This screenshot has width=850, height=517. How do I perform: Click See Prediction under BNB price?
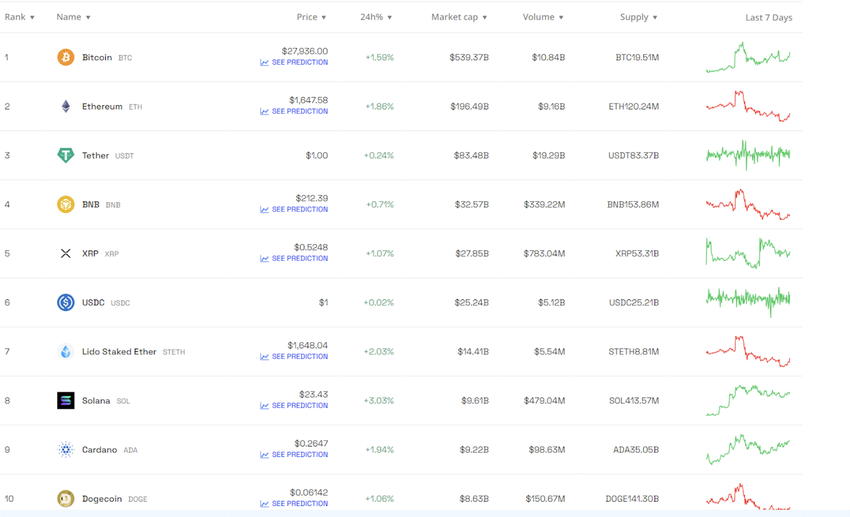tap(294, 209)
